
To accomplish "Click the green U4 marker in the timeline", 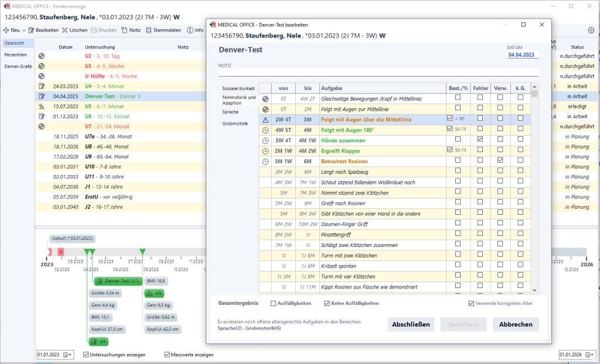I will (98, 341).
